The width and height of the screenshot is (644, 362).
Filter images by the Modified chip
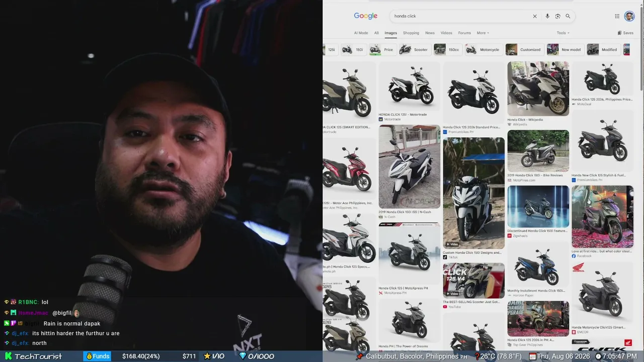(603, 50)
